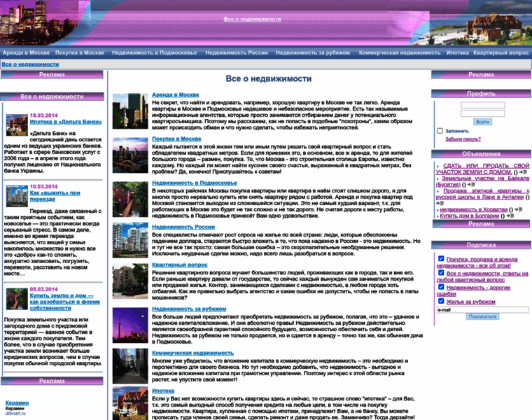Uncheck 'Покупка, продажа и аренда недвижимости' subscription
Image resolution: width=532 pixels, height=420 pixels.
(x=441, y=258)
